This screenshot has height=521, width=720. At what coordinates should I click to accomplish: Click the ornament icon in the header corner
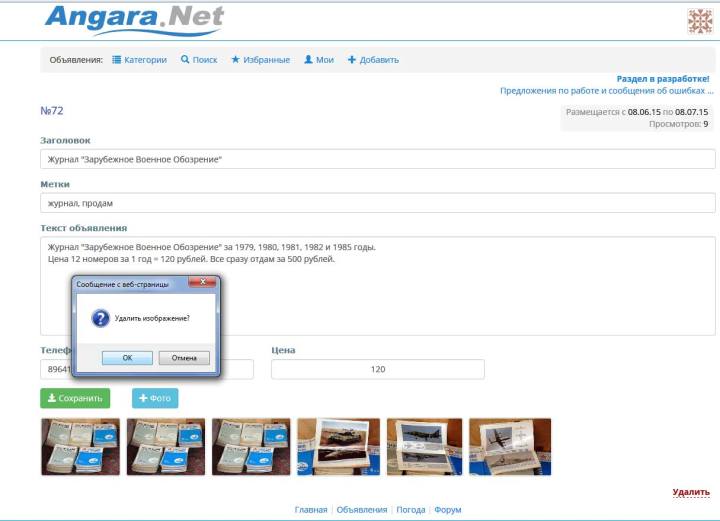699,21
